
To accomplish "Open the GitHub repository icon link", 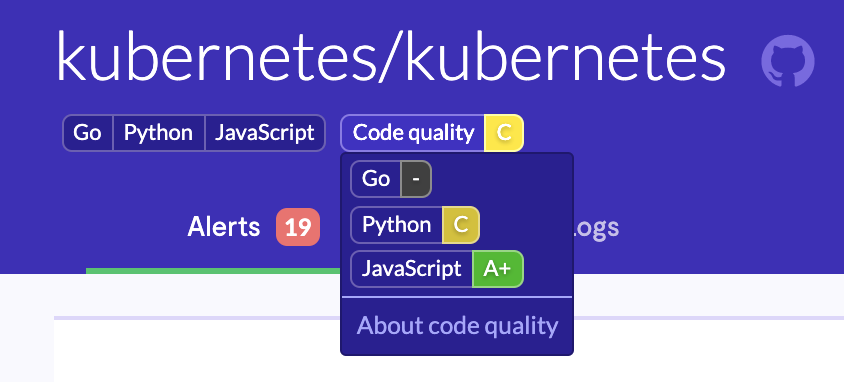I will [x=787, y=61].
